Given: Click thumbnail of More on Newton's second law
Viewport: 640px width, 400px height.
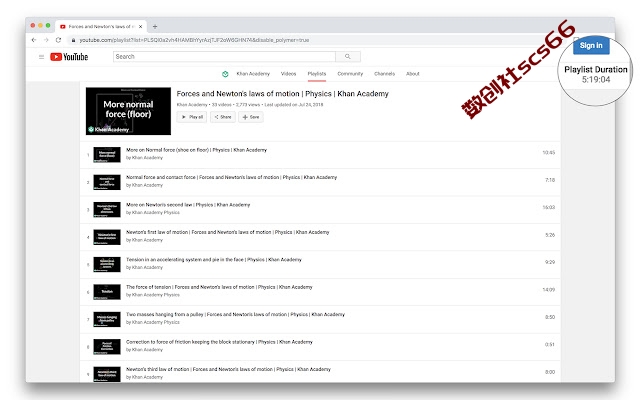Looking at the screenshot, I should pyautogui.click(x=107, y=209).
